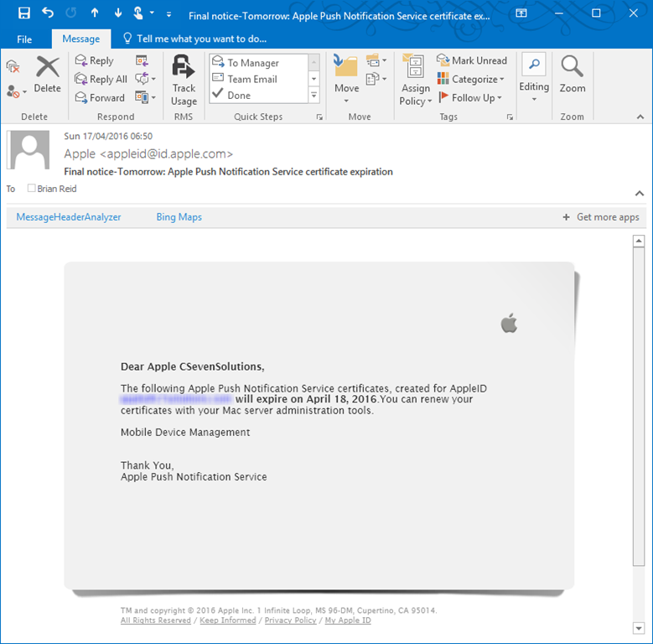Click scrollbar down arrow in message body
Viewport: 653px width, 644px height.
[639, 628]
